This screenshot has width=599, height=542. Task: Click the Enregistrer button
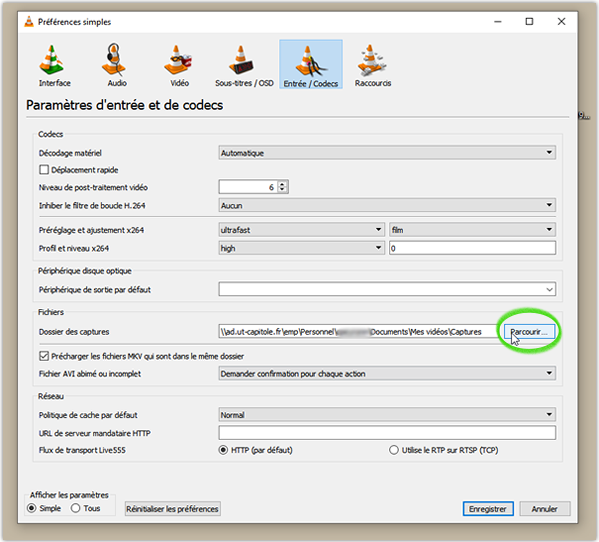click(x=488, y=509)
